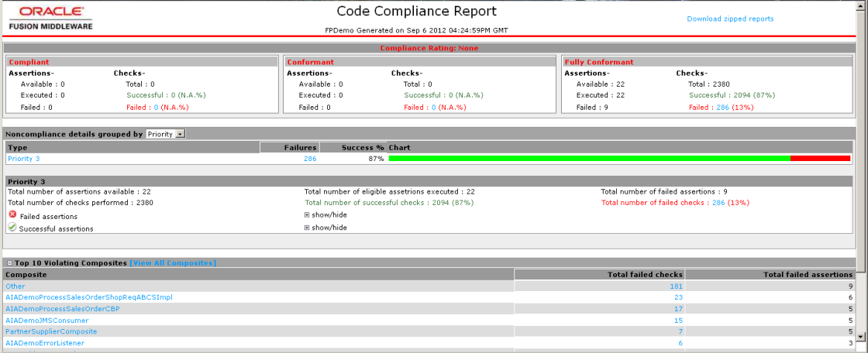Click Total number of successful checks : 2094 (87%)
Screen dimensions: 868x353
pos(389,203)
